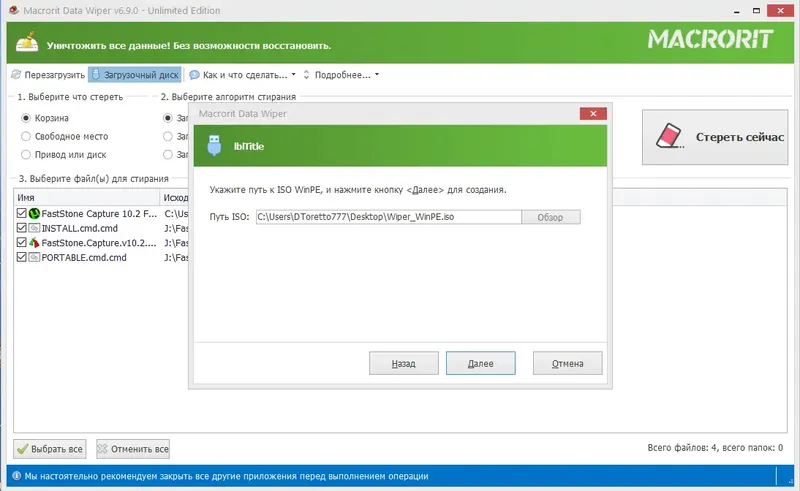Click the Далее button
The height and width of the screenshot is (491, 800).
coord(481,363)
